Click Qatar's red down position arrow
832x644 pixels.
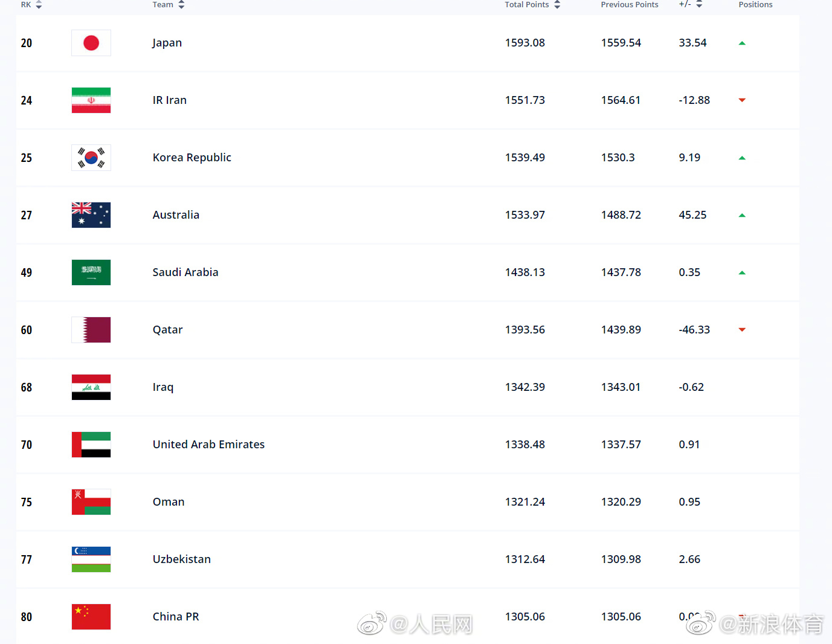click(x=742, y=330)
